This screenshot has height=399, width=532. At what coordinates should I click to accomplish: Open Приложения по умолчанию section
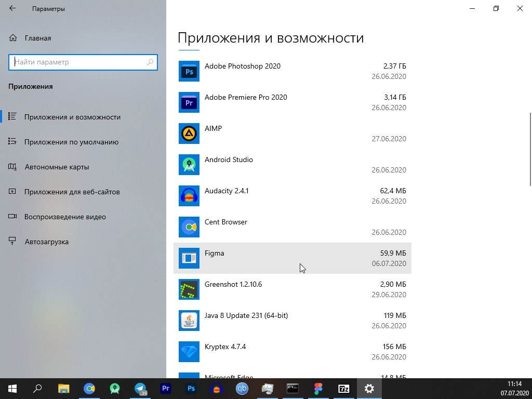83,142
